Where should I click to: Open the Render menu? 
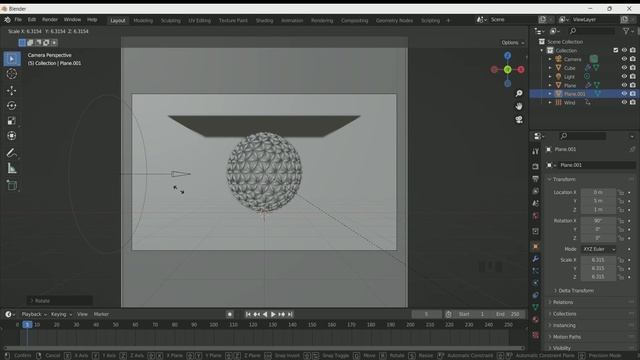pyautogui.click(x=50, y=20)
